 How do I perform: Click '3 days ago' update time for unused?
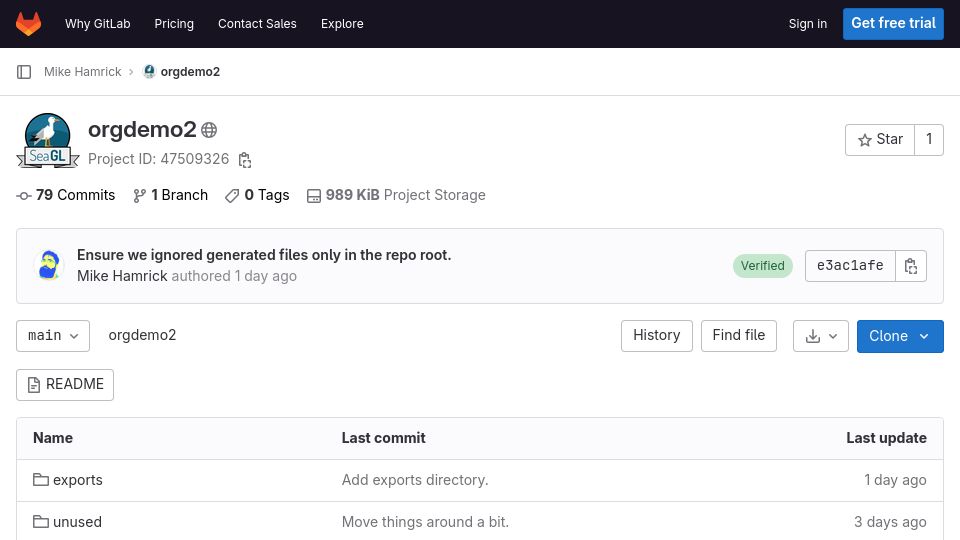click(890, 522)
